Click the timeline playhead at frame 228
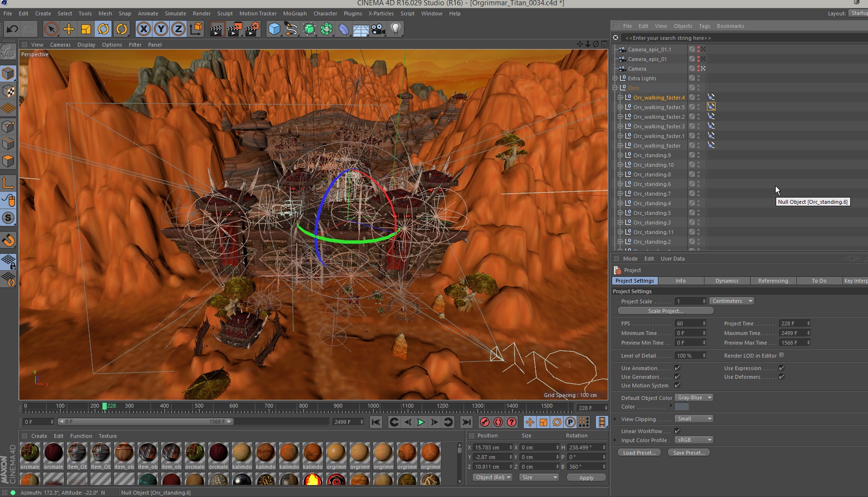Screen dimensions: 868x497 tap(104, 406)
